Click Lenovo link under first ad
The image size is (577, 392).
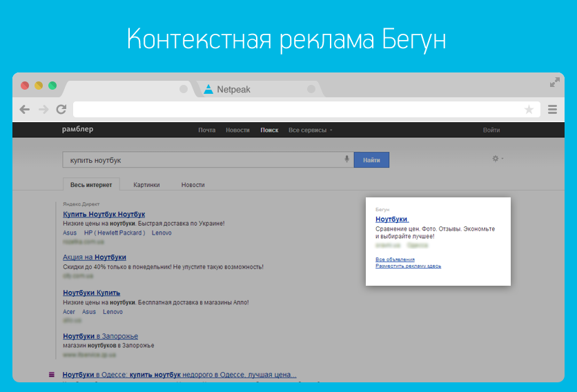pos(162,233)
